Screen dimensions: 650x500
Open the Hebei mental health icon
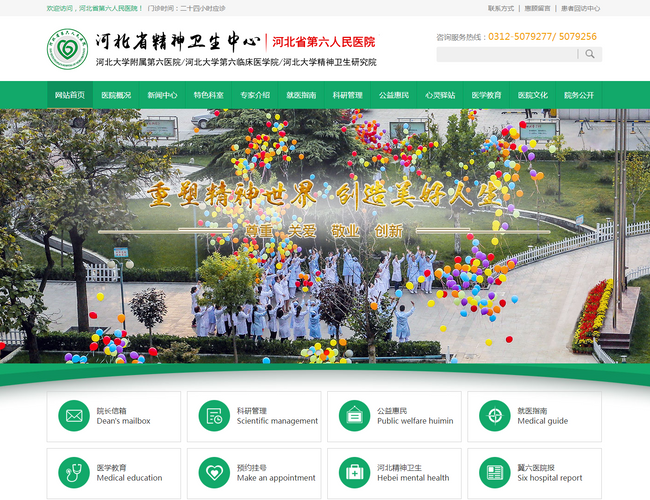pos(354,472)
